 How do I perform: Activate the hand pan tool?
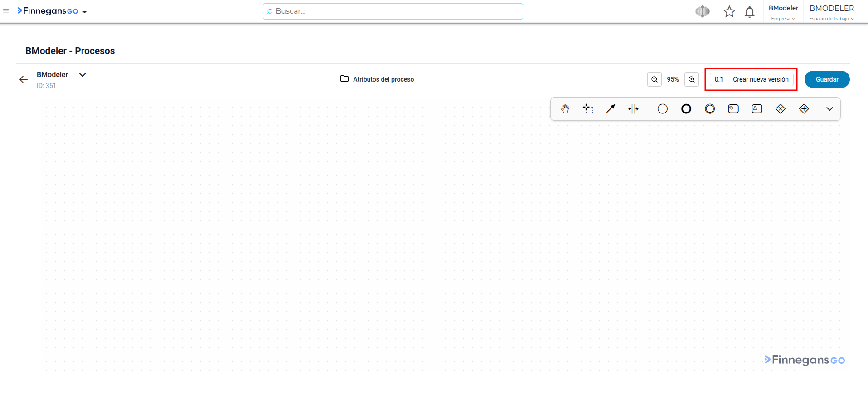(565, 109)
